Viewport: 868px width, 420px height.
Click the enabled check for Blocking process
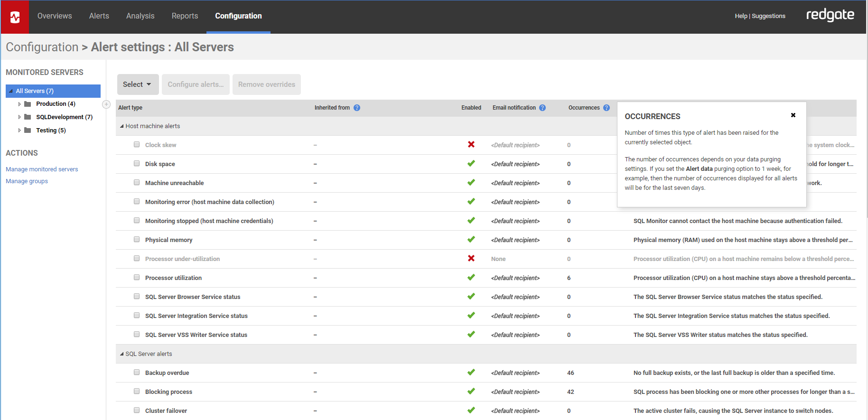point(471,391)
